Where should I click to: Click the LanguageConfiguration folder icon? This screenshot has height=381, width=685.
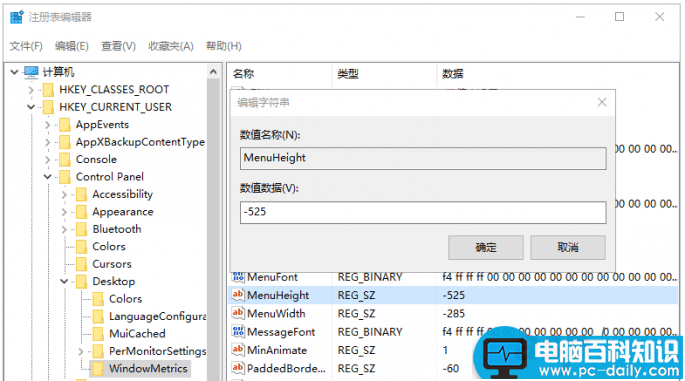(98, 316)
